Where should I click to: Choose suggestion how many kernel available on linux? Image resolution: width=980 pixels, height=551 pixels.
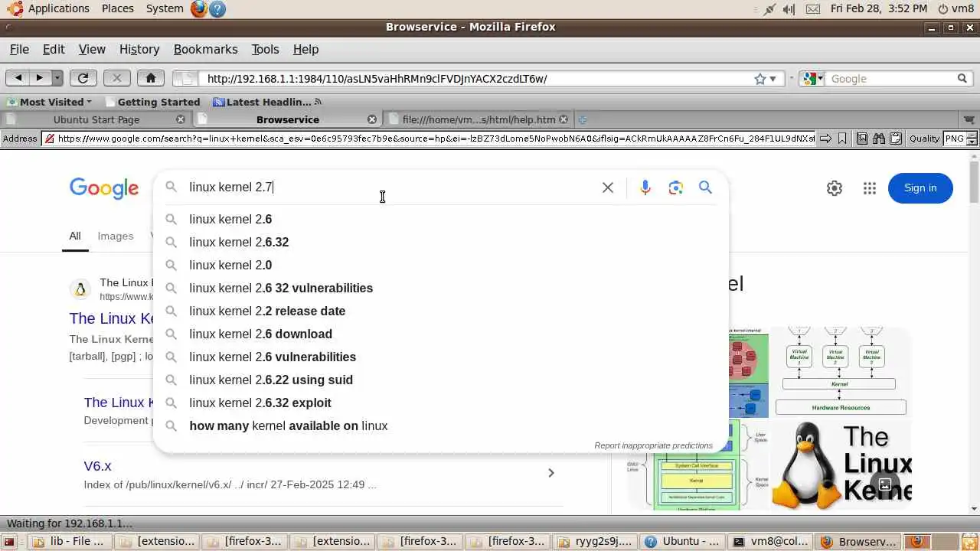point(441,425)
